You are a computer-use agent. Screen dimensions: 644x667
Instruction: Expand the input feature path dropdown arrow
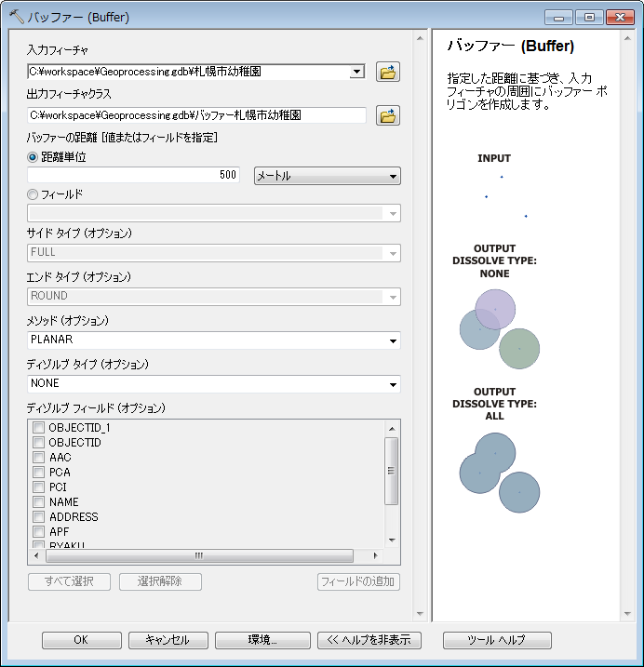pyautogui.click(x=356, y=72)
